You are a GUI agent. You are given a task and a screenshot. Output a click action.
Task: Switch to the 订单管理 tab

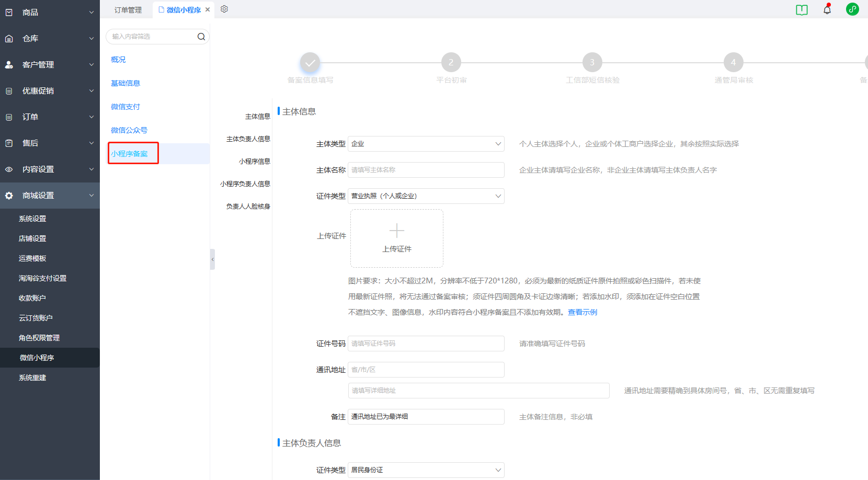(x=128, y=9)
